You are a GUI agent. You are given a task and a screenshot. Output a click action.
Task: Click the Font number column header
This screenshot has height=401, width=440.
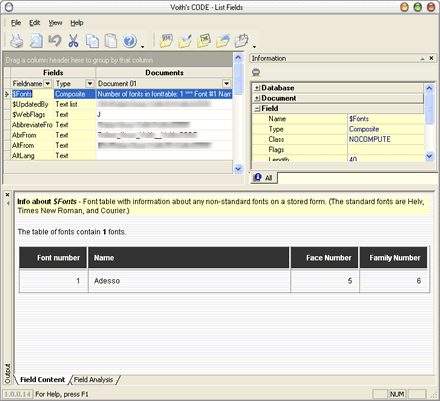(53, 258)
